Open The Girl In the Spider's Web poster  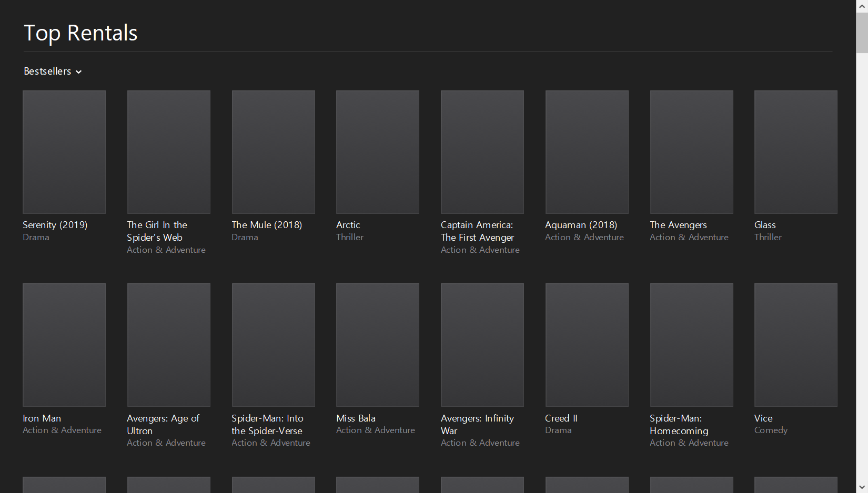[x=169, y=152]
